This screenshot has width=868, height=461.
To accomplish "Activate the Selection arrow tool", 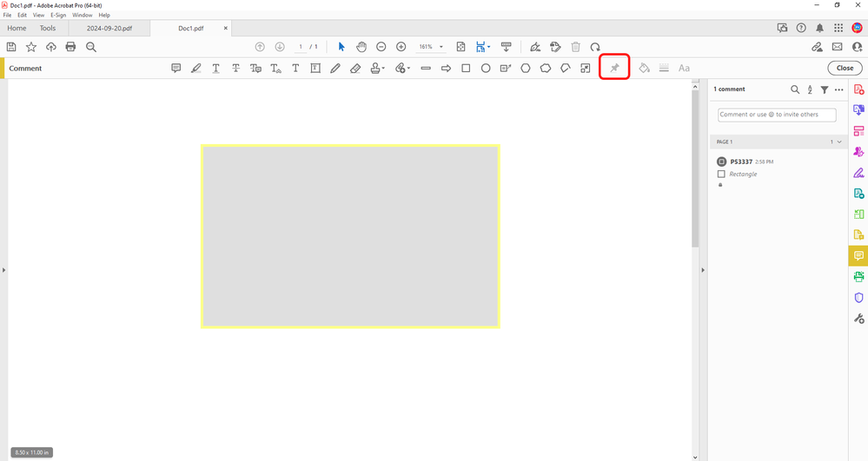I will [341, 47].
